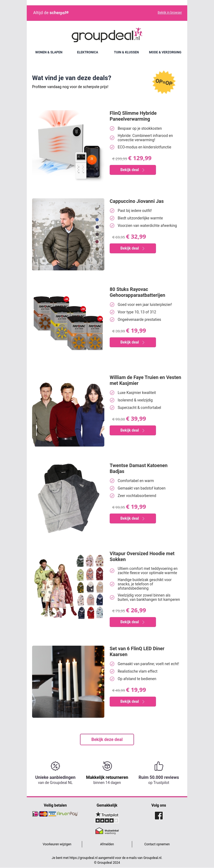Click the Thuiswinkel Waarborg logo

(x=107, y=831)
